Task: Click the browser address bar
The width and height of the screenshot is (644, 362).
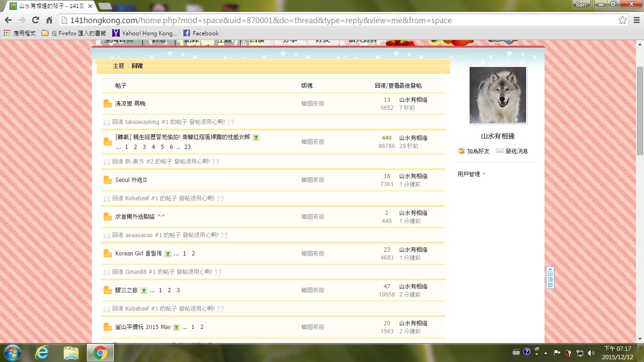Action: point(330,20)
